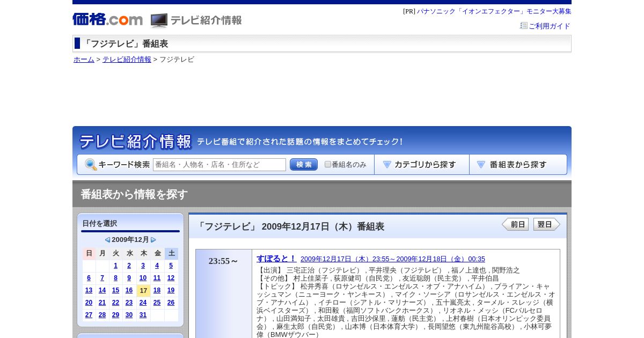
Task: Select December 2 in calendar
Action: 129,266
